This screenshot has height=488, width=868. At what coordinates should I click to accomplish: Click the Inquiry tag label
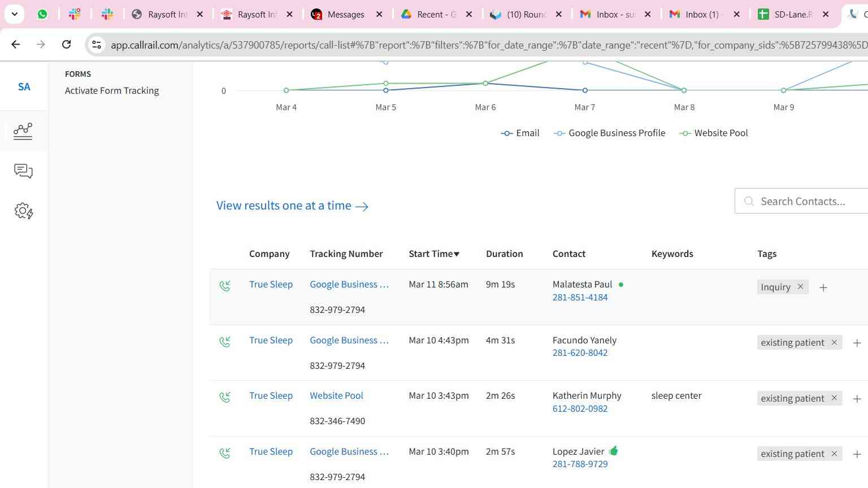(x=775, y=287)
